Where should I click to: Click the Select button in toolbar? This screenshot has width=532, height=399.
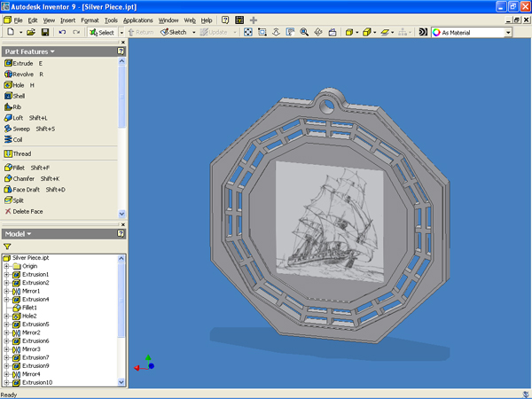pyautogui.click(x=102, y=32)
